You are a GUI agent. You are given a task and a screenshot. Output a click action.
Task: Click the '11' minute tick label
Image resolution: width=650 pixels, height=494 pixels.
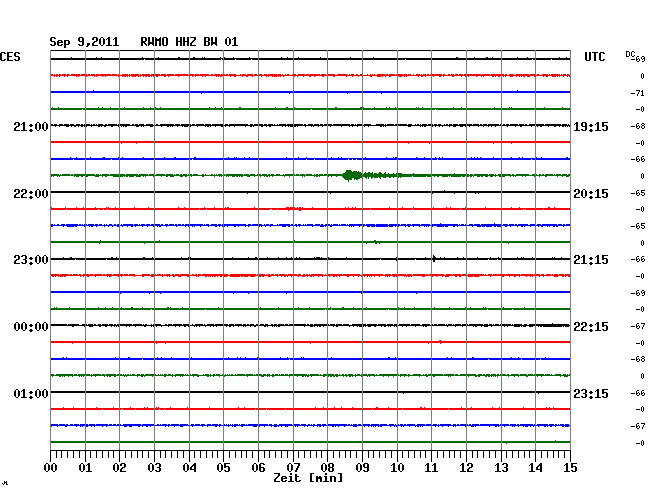pyautogui.click(x=431, y=467)
